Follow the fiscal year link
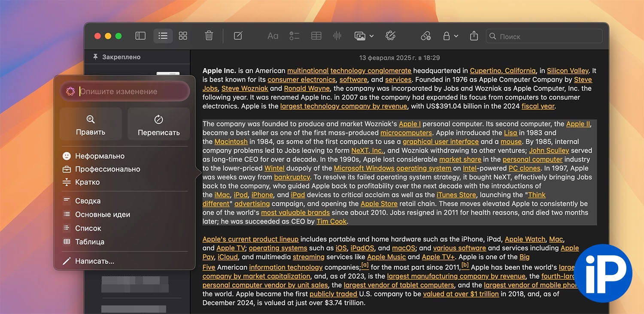Screen dimensions: 644x314 538,106
